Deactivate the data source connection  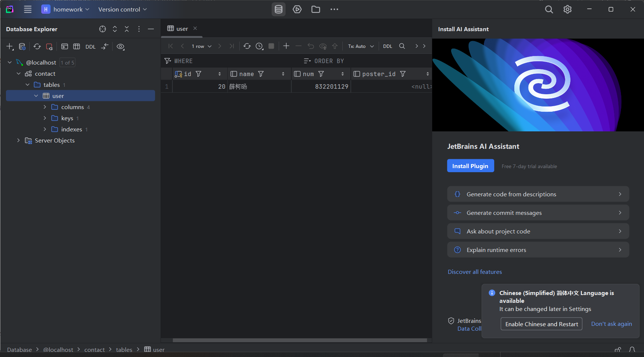[49, 46]
